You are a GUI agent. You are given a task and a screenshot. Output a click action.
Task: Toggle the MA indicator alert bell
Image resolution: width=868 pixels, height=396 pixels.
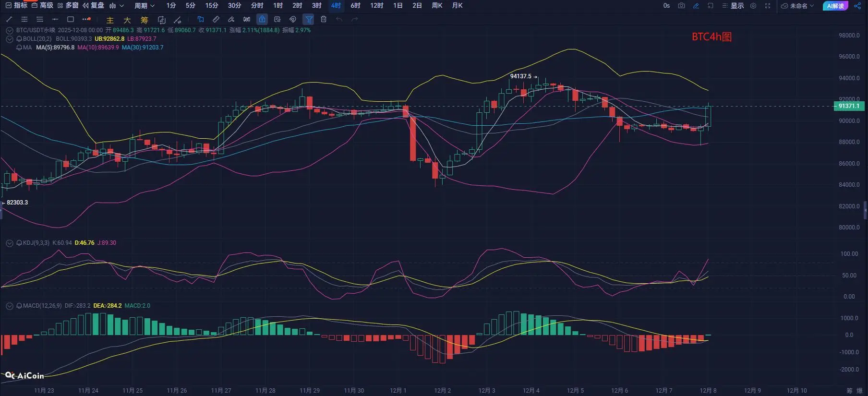[20, 48]
